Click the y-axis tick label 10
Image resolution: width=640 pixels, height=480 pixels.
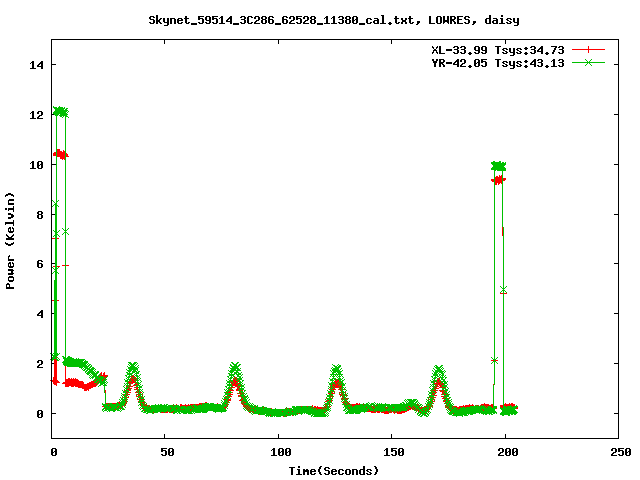click(36, 164)
